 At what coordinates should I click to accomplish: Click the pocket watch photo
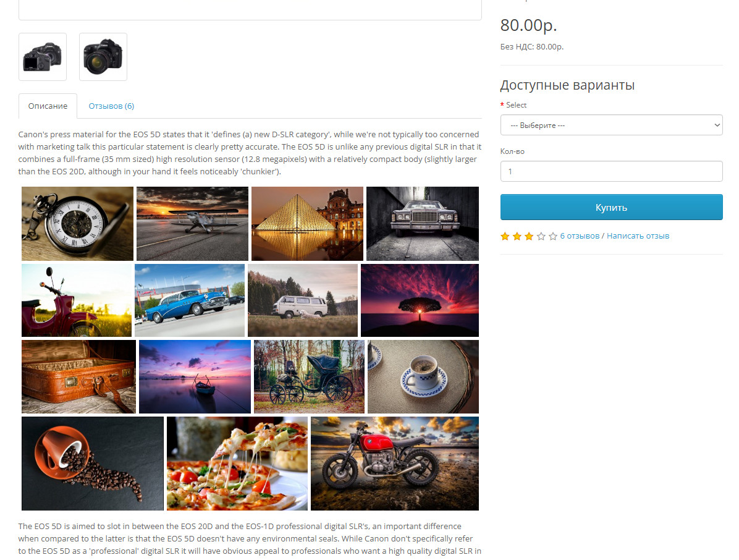tap(77, 223)
